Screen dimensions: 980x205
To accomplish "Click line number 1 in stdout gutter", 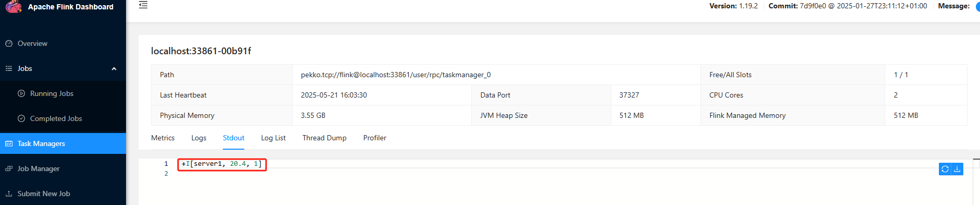I will click(x=166, y=164).
